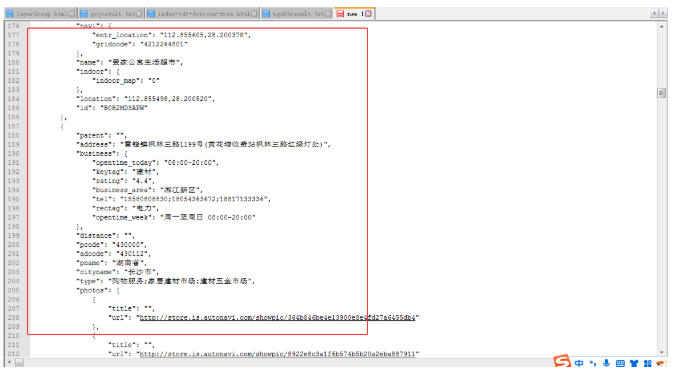
Task: Click the blue save icon on index-tdt-divicon-free.html tab
Action: coord(151,14)
